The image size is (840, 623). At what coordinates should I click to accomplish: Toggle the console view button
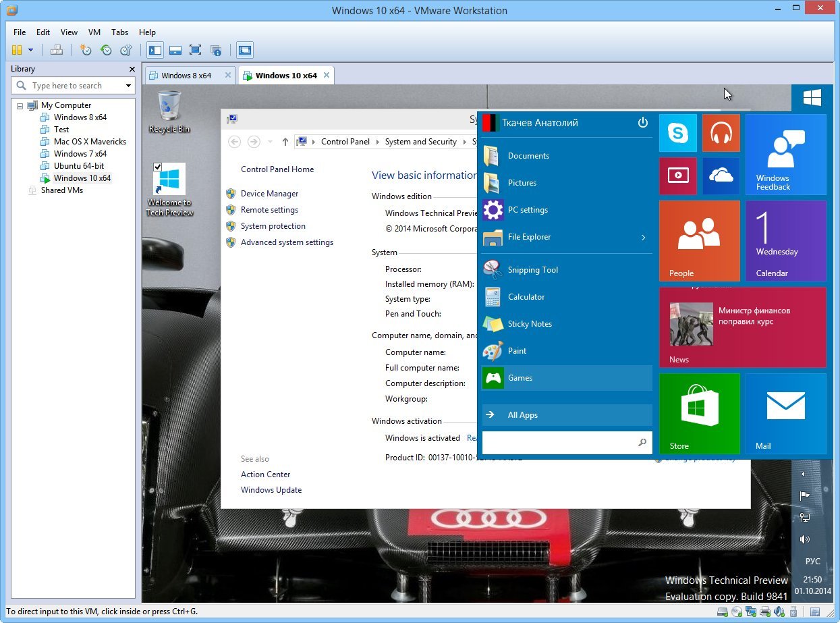(244, 50)
